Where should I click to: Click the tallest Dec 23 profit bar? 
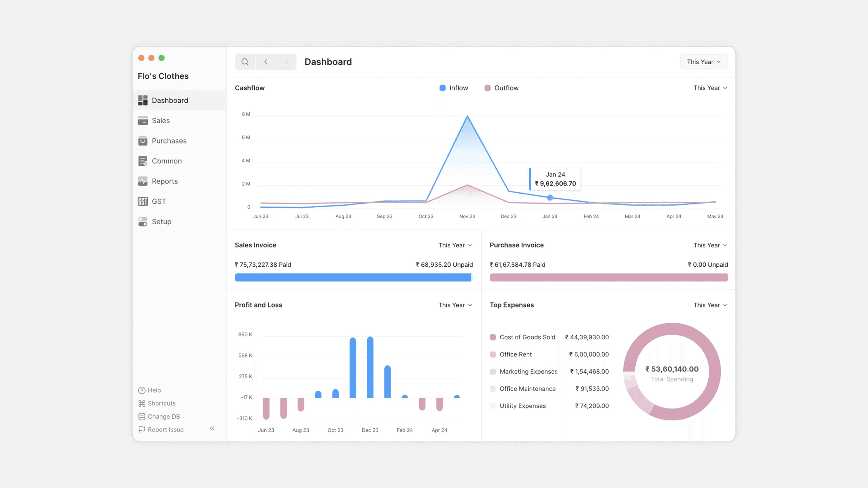point(370,367)
